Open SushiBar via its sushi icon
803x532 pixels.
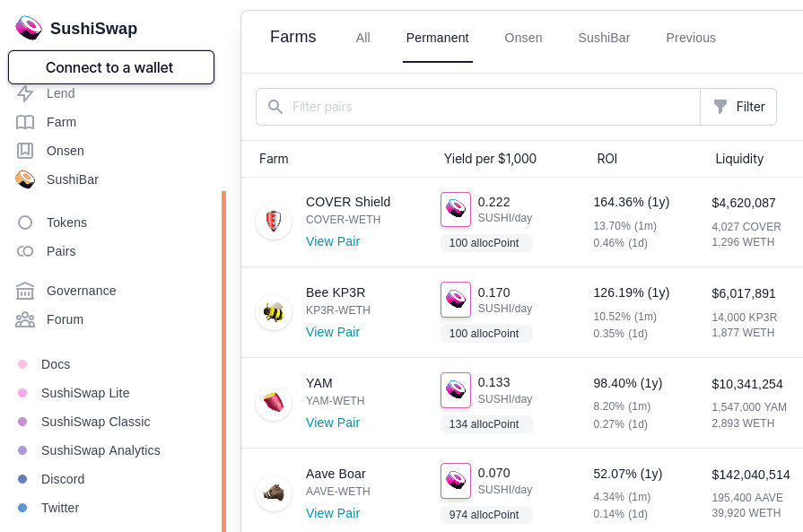25,179
